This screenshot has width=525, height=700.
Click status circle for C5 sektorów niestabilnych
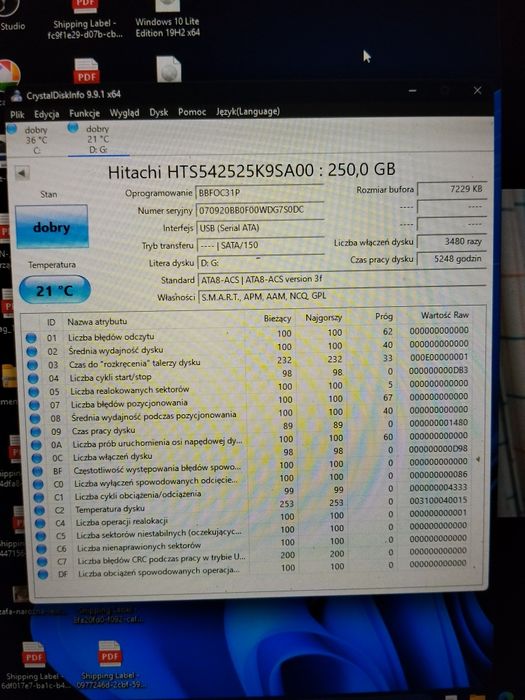pyautogui.click(x=41, y=536)
